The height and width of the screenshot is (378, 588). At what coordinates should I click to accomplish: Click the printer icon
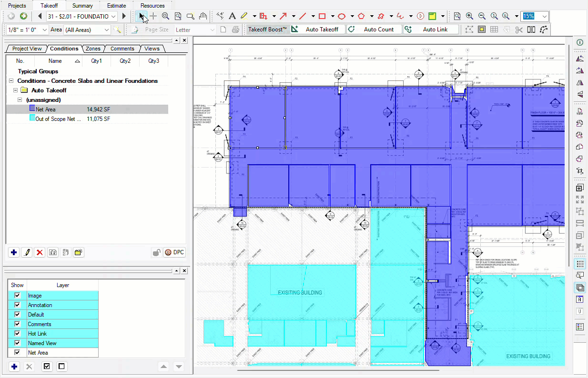tap(235, 30)
